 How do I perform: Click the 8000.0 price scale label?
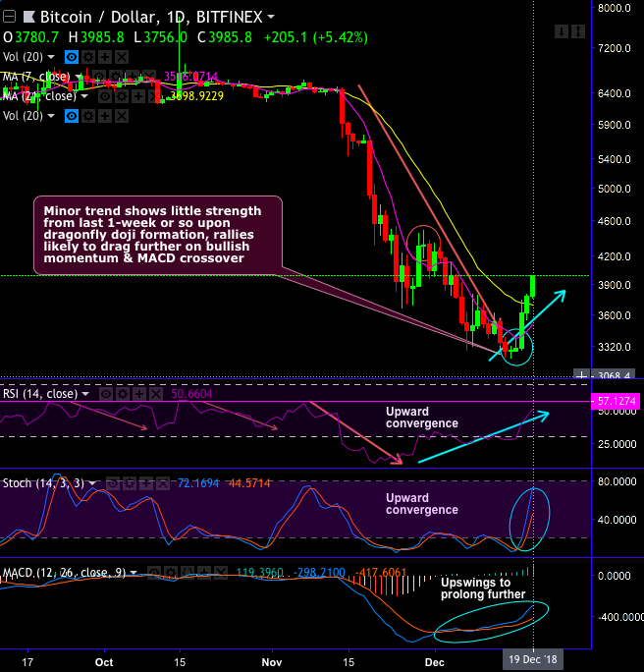coord(615,8)
